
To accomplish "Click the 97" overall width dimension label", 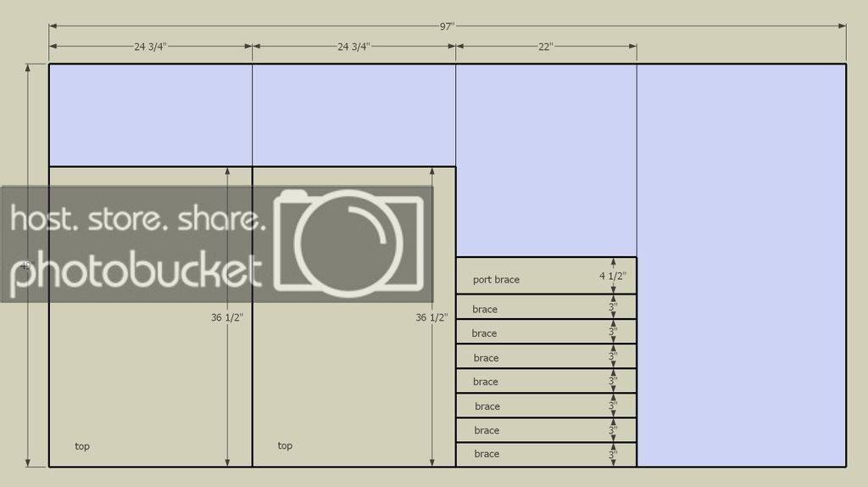I will (x=448, y=26).
